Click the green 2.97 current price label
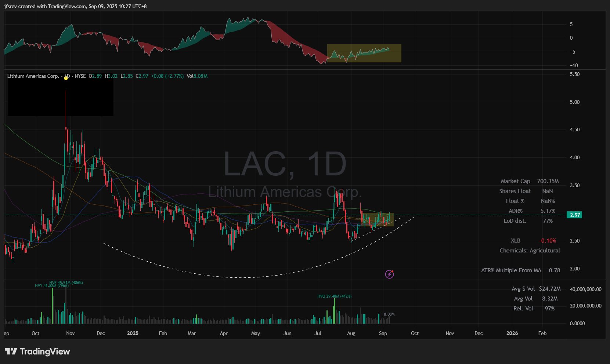Screen dimensions: 610x364 574,215
